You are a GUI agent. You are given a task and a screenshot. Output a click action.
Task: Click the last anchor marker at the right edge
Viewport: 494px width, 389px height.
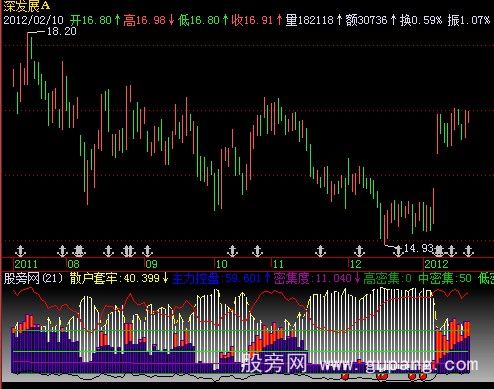click(x=468, y=251)
